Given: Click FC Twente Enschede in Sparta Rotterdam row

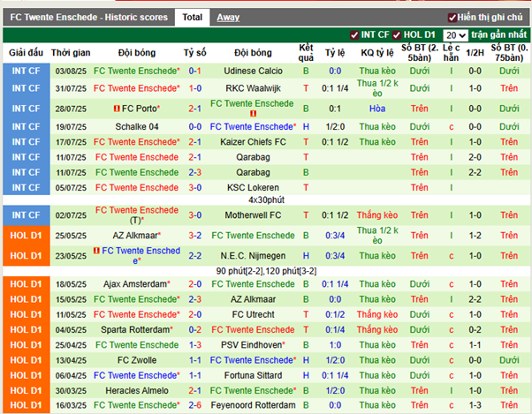Looking at the screenshot, I should tap(253, 330).
